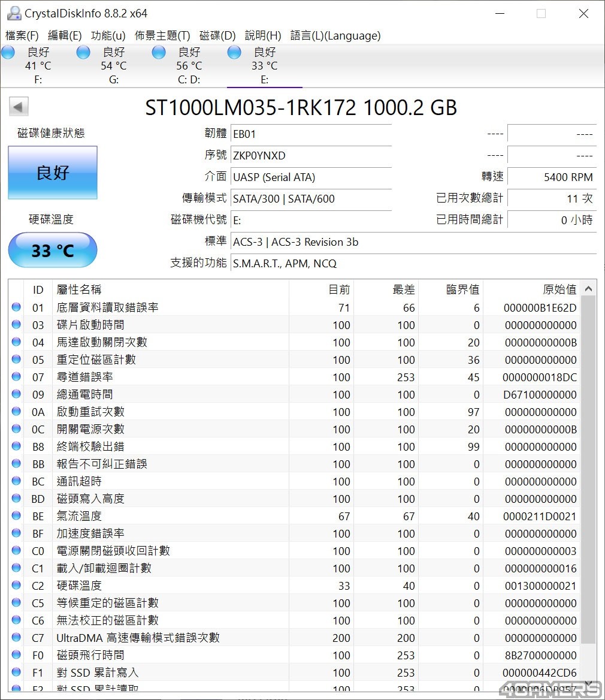Click the attribute list vertical scrollbar thumb
Screen dimensions: 605x700
(x=588, y=470)
